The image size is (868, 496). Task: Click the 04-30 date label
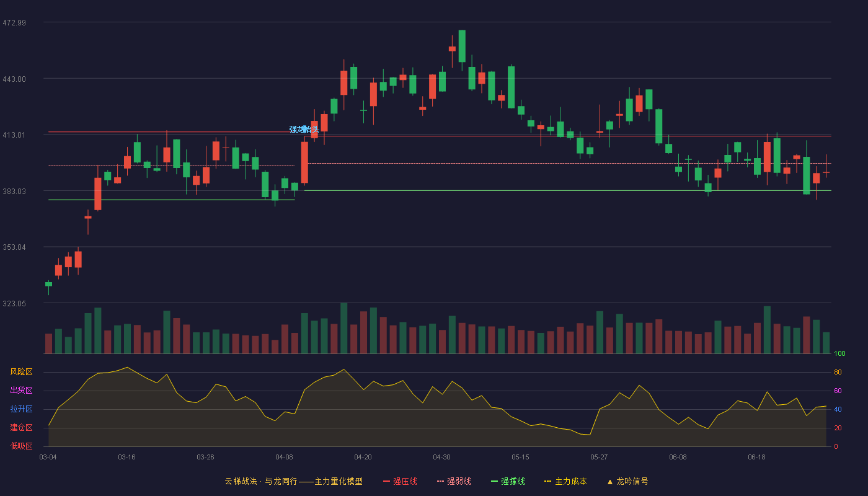[x=441, y=457]
